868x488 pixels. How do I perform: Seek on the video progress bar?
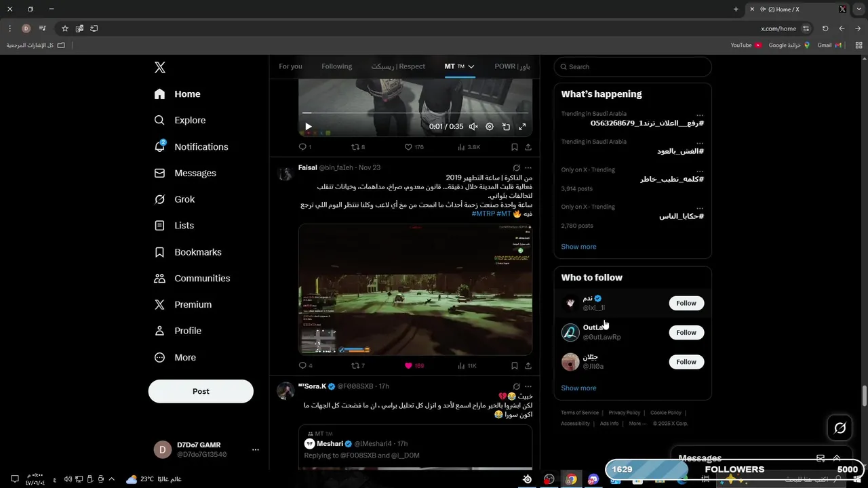click(x=415, y=113)
